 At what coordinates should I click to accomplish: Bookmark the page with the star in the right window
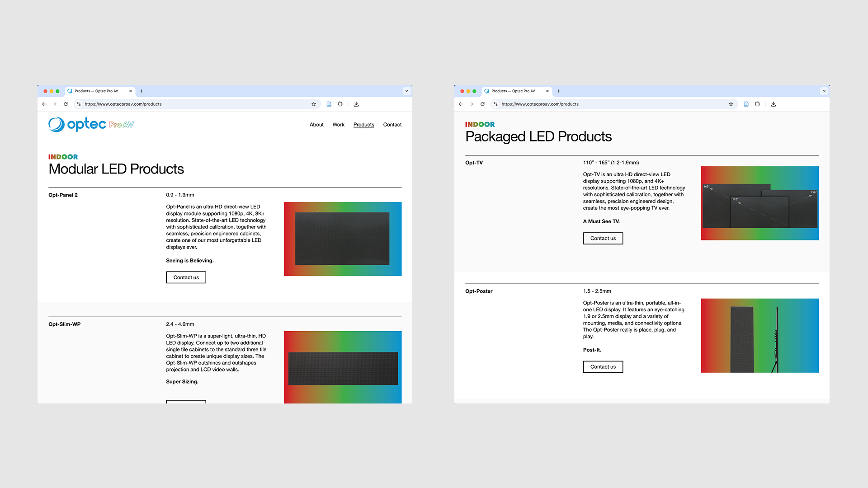[731, 104]
